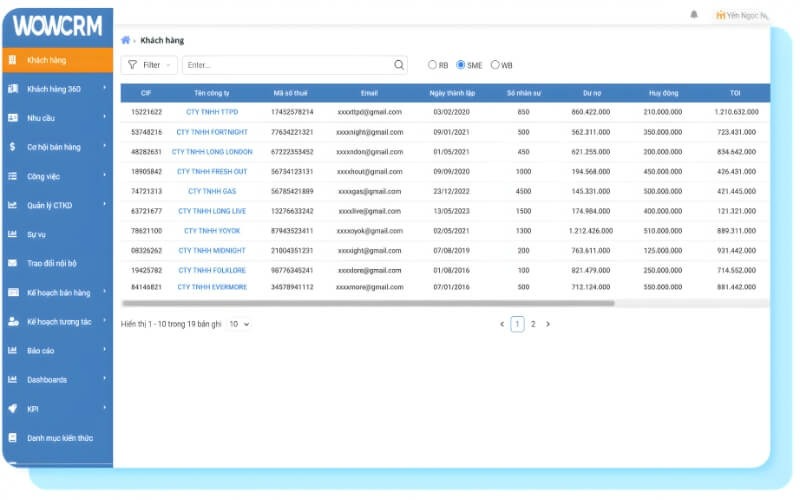The image size is (800, 500).
Task: Open the CTY TNHH FORTNIGHT company link
Action: (x=212, y=132)
